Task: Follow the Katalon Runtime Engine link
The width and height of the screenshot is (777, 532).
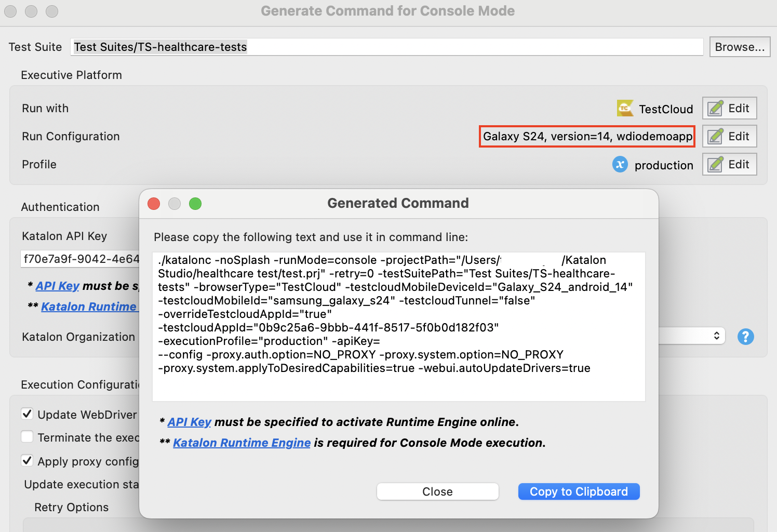Action: coord(242,443)
